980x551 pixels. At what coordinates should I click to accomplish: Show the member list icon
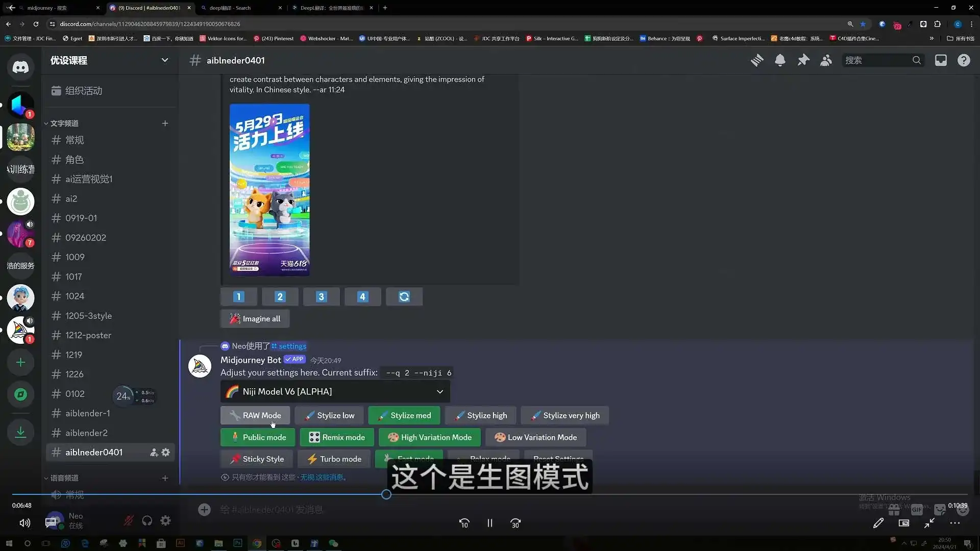[x=826, y=60]
